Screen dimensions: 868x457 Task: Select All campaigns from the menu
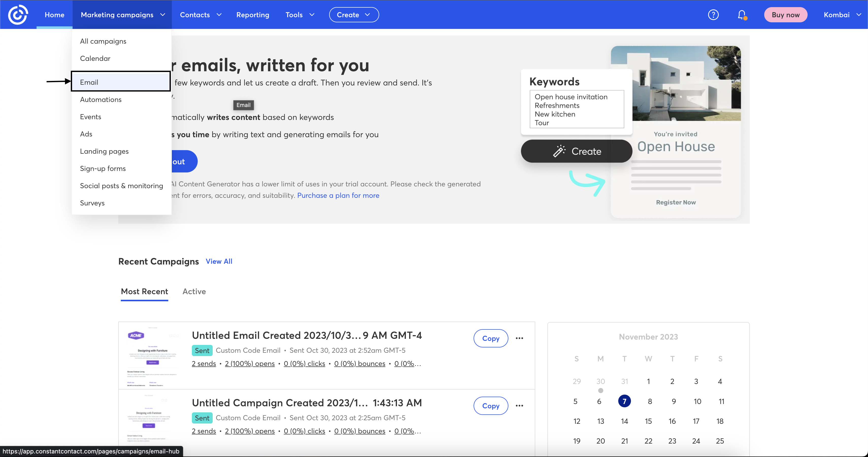tap(121, 41)
